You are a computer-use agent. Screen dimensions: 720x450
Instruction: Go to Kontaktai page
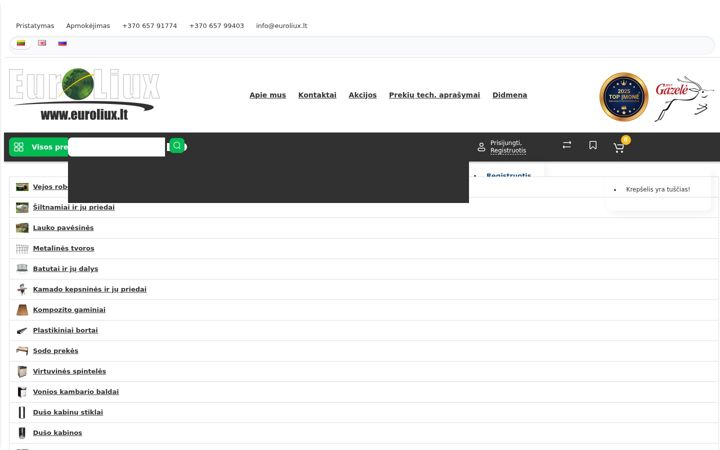[x=317, y=95]
